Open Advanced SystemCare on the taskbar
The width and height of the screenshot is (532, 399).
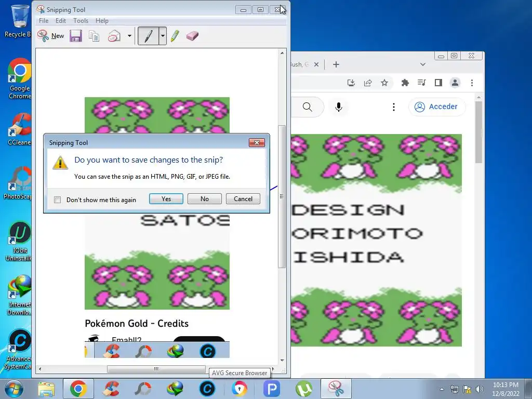(207, 389)
